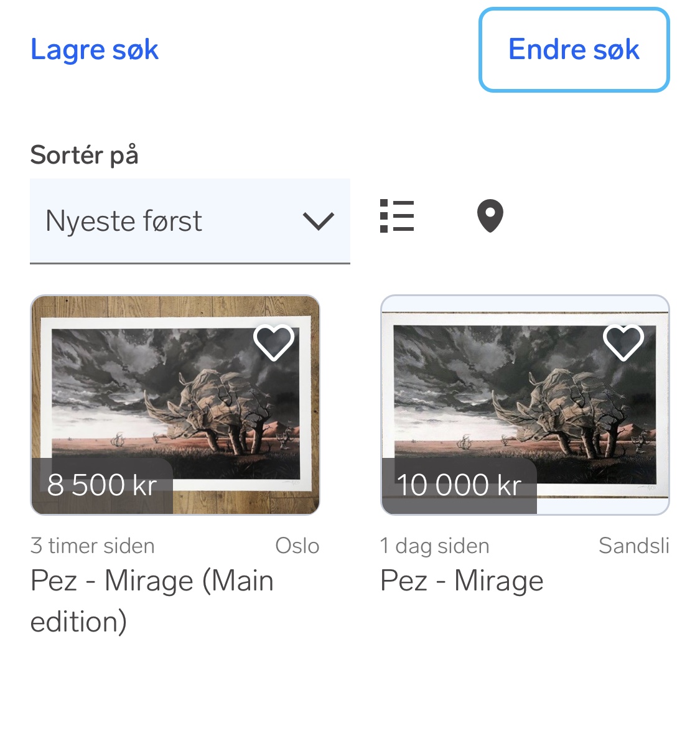
Task: Favorite the 10 000 kr Sandsli listing
Action: tap(623, 342)
